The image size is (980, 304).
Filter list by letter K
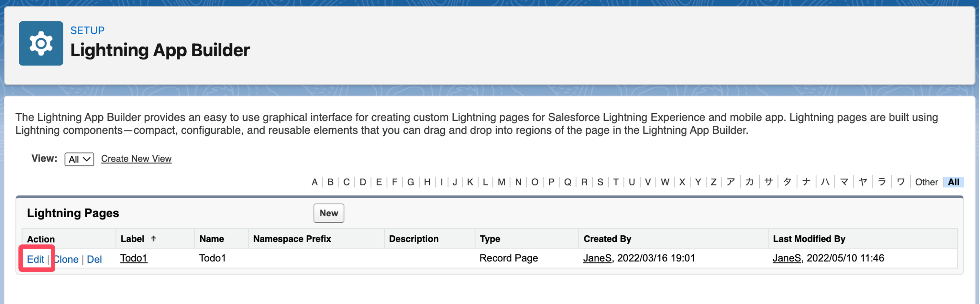pyautogui.click(x=470, y=182)
